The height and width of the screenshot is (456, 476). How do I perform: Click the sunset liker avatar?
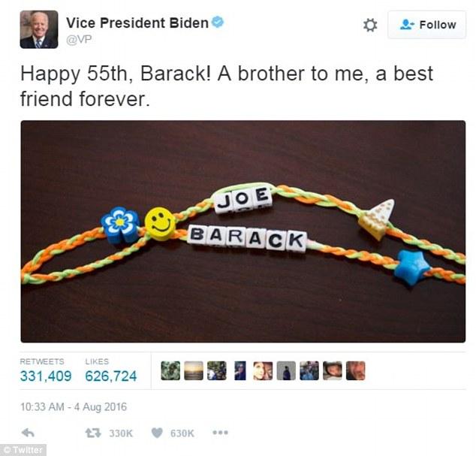(x=194, y=370)
